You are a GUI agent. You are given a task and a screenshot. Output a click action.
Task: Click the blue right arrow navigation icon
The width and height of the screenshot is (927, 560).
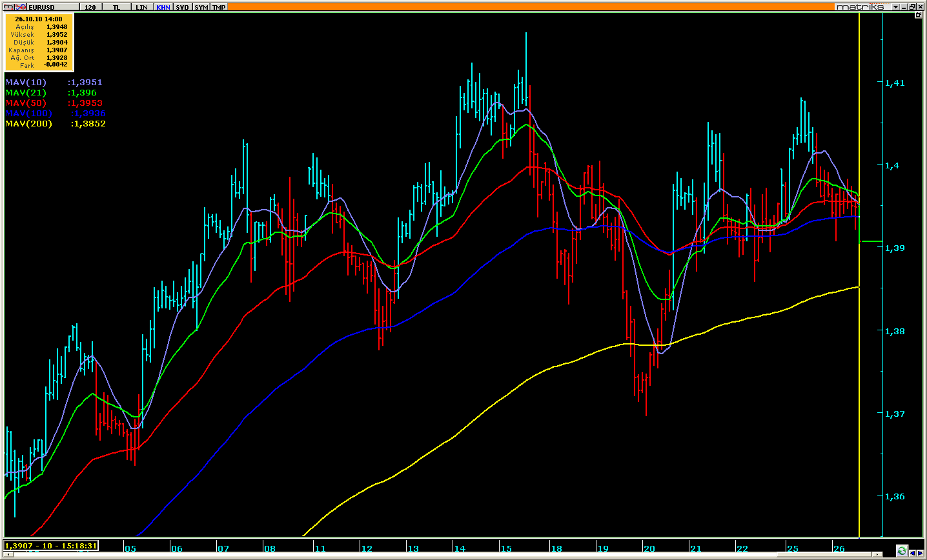click(x=921, y=553)
